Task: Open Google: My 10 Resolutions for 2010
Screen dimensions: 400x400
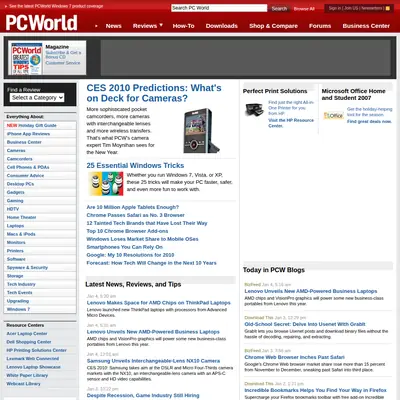Action: [130, 255]
